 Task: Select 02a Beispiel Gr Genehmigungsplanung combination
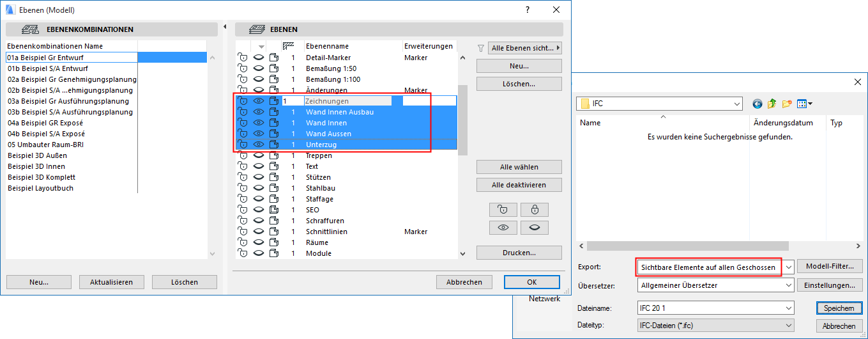tap(72, 79)
